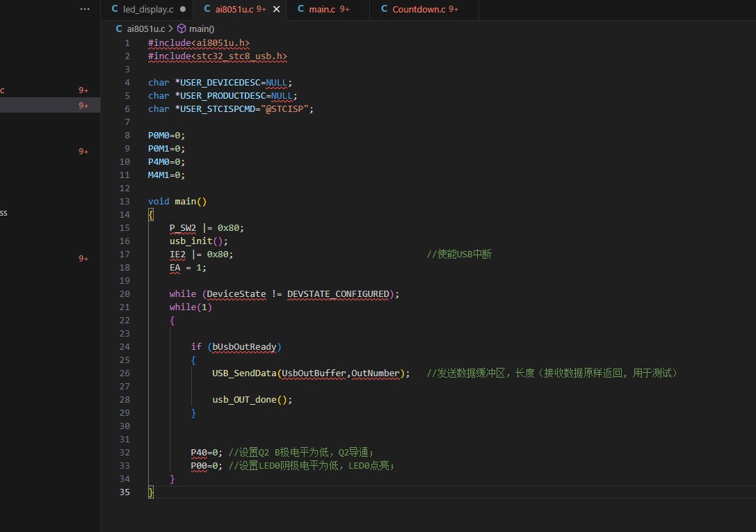Click the DEVSTATE_CONFIGURED identifier
The height and width of the screenshot is (532, 756).
click(x=338, y=294)
